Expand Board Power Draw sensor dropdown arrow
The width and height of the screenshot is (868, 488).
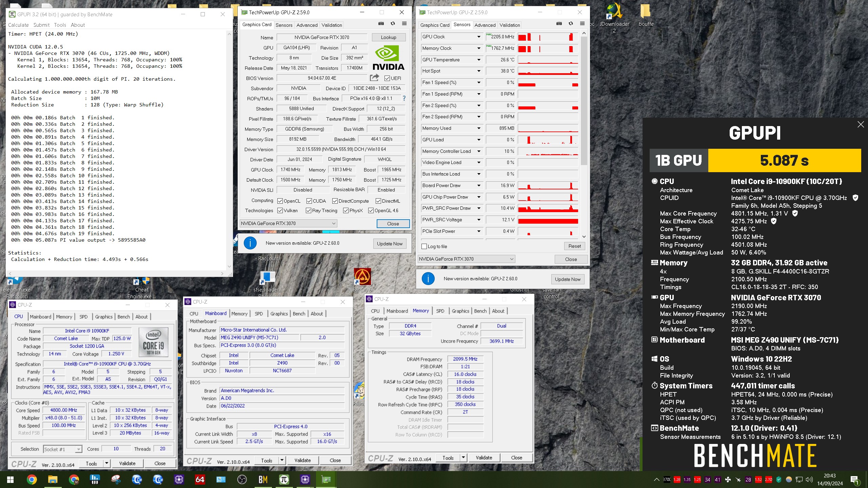pos(479,185)
